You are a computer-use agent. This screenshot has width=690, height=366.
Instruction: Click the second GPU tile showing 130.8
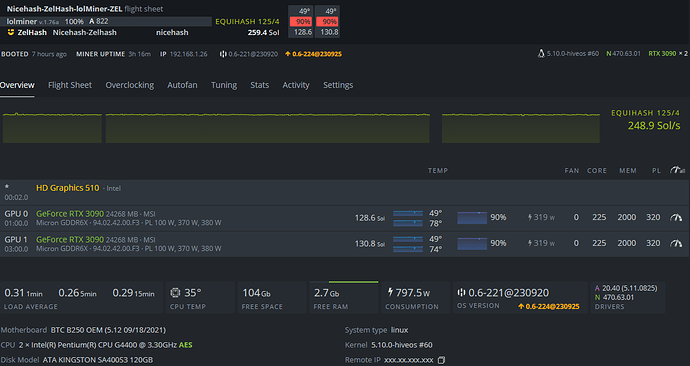(327, 22)
